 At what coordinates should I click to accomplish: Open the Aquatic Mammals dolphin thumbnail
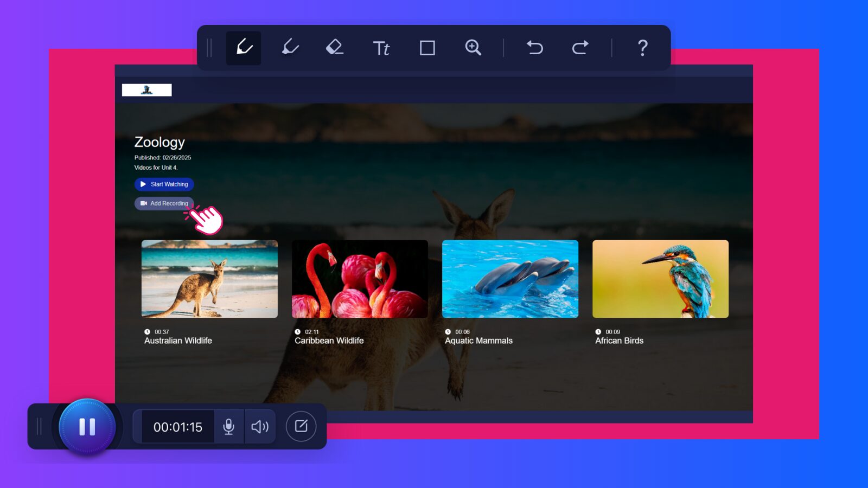[510, 279]
